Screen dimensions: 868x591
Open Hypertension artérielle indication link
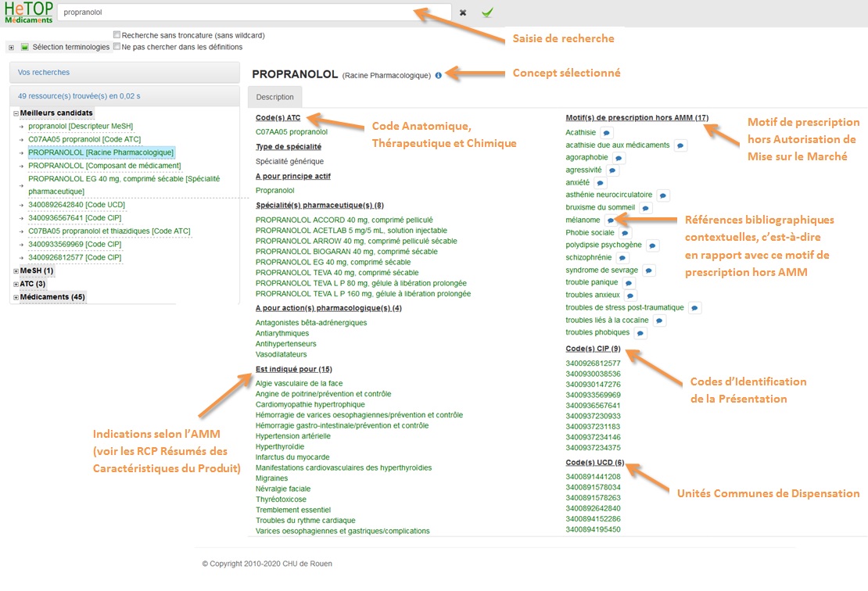point(292,436)
